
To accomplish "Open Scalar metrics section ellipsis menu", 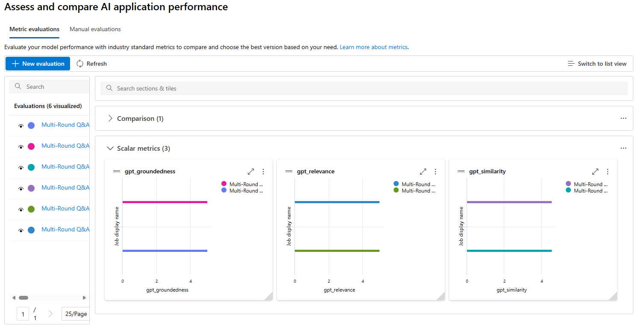I will (623, 148).
